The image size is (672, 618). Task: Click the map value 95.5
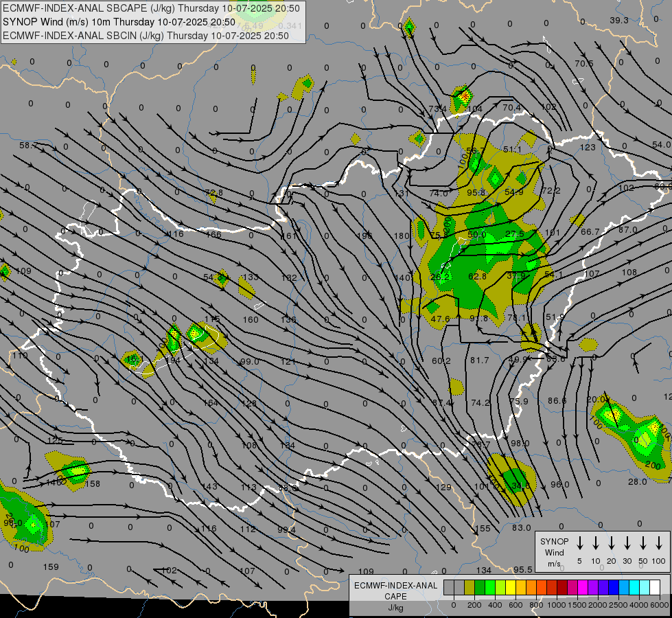tap(522, 569)
